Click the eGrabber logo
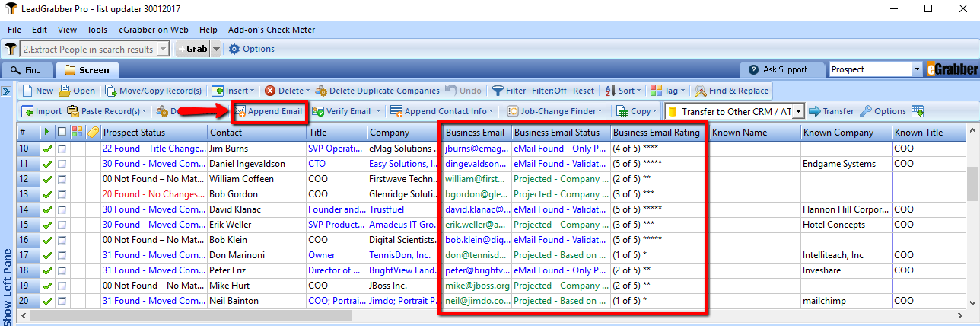The width and height of the screenshot is (980, 326). 951,69
